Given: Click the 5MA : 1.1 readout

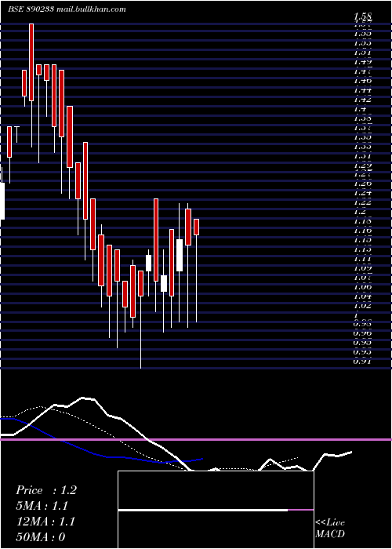Looking at the screenshot, I should (x=42, y=506).
